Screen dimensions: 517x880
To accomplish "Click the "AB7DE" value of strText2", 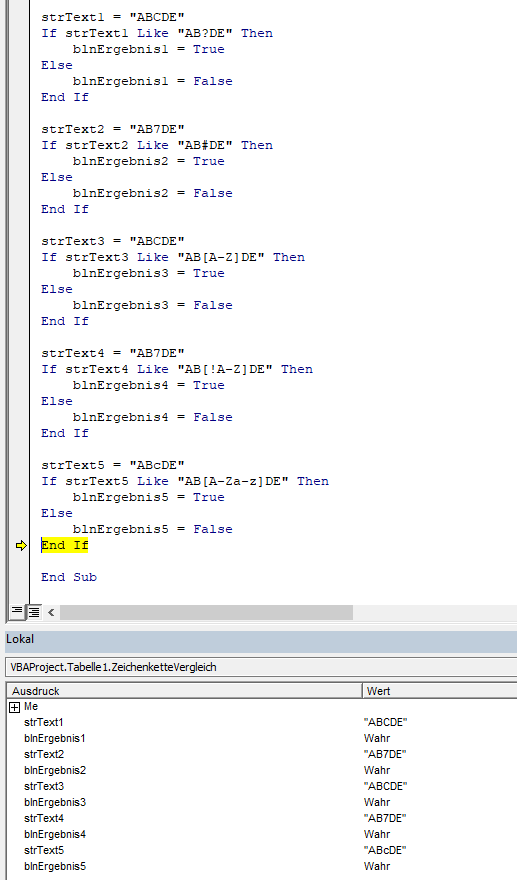I will point(385,754).
